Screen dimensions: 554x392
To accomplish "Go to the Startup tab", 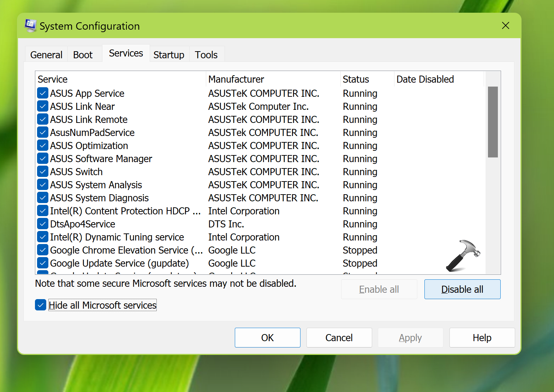I will point(169,55).
